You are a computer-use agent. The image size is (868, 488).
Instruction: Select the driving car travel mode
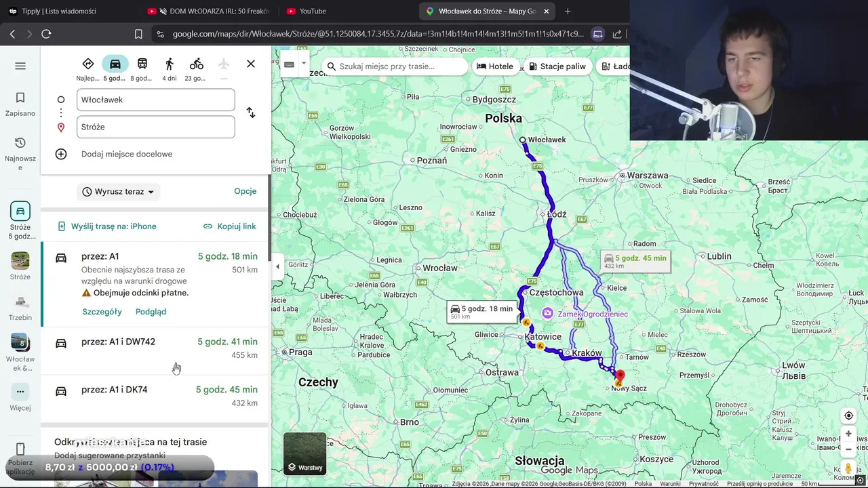point(115,64)
